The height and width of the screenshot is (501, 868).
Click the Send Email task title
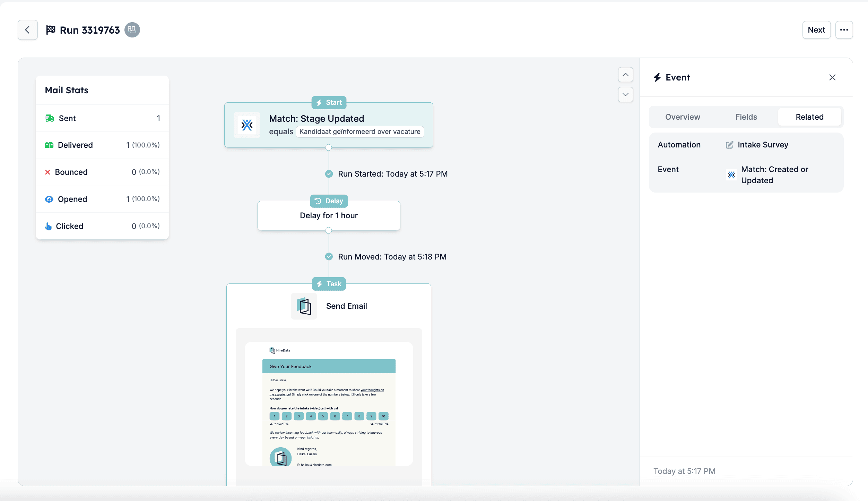pyautogui.click(x=346, y=306)
